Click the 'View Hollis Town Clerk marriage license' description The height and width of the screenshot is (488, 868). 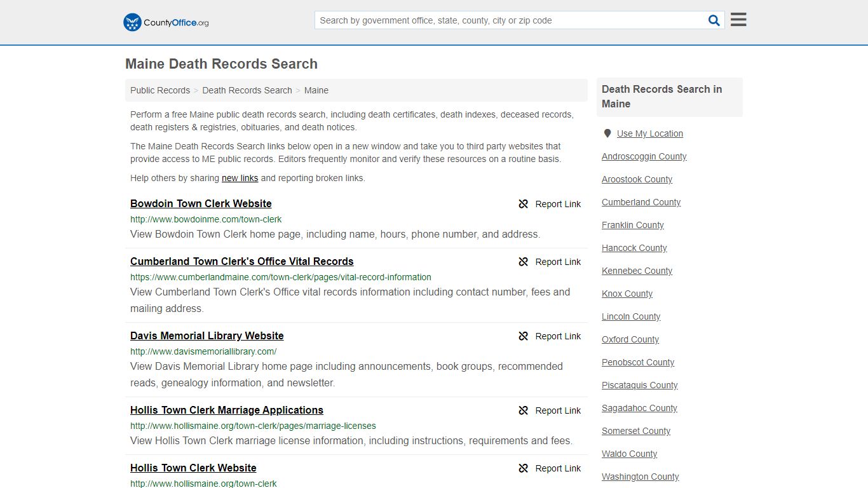351,440
